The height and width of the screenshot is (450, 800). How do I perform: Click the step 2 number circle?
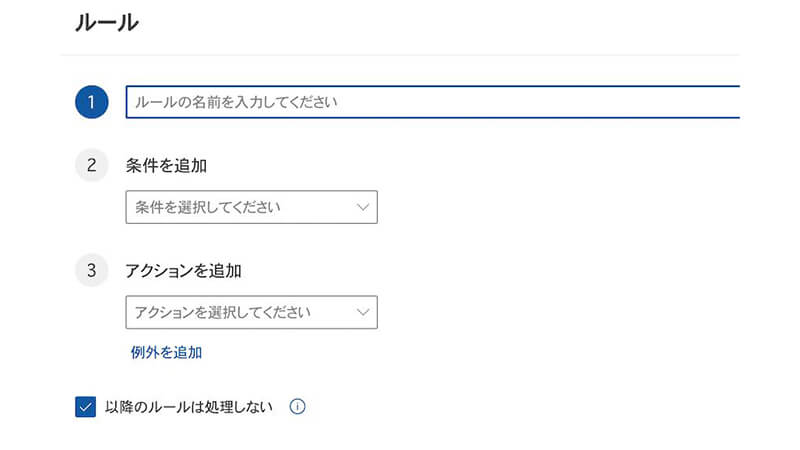coord(91,165)
